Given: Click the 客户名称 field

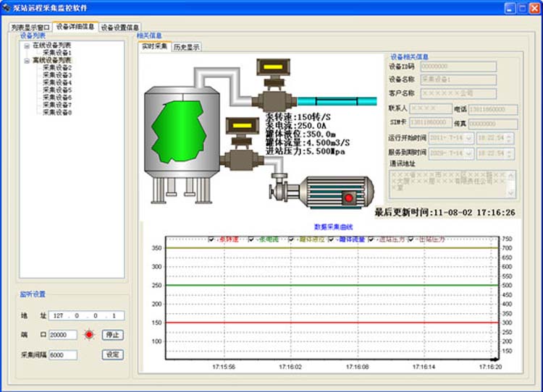Looking at the screenshot, I should [x=458, y=93].
